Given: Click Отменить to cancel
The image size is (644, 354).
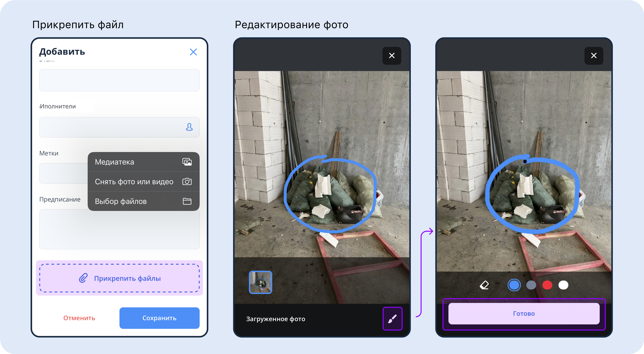Looking at the screenshot, I should click(79, 318).
